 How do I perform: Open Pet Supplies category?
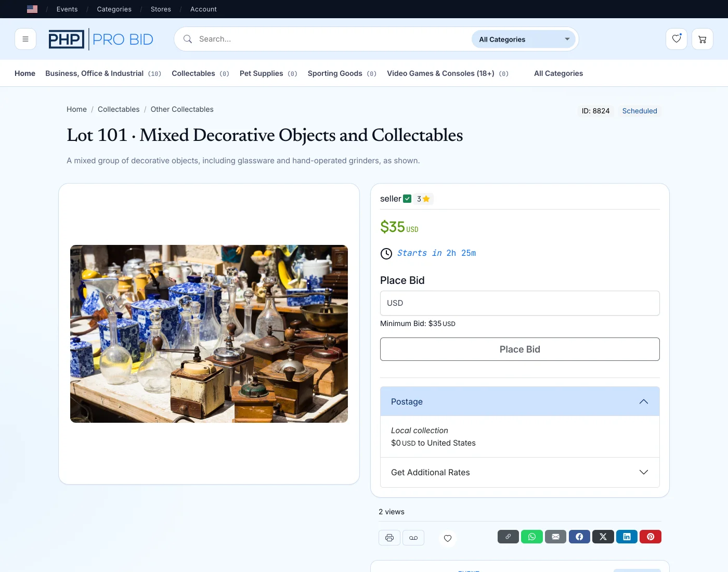[268, 73]
